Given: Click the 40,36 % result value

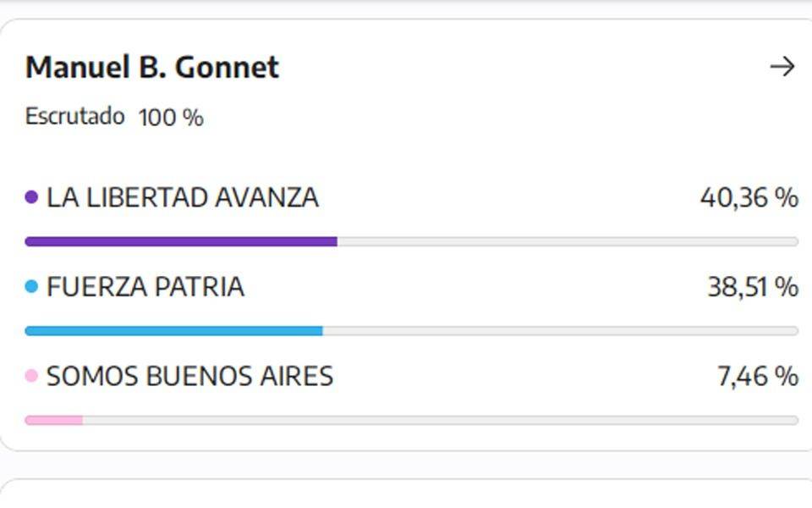Looking at the screenshot, I should tap(749, 197).
